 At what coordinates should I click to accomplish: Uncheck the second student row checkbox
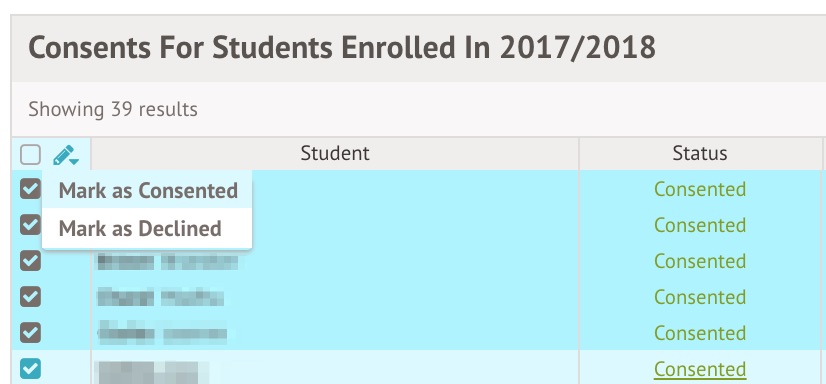pos(31,225)
